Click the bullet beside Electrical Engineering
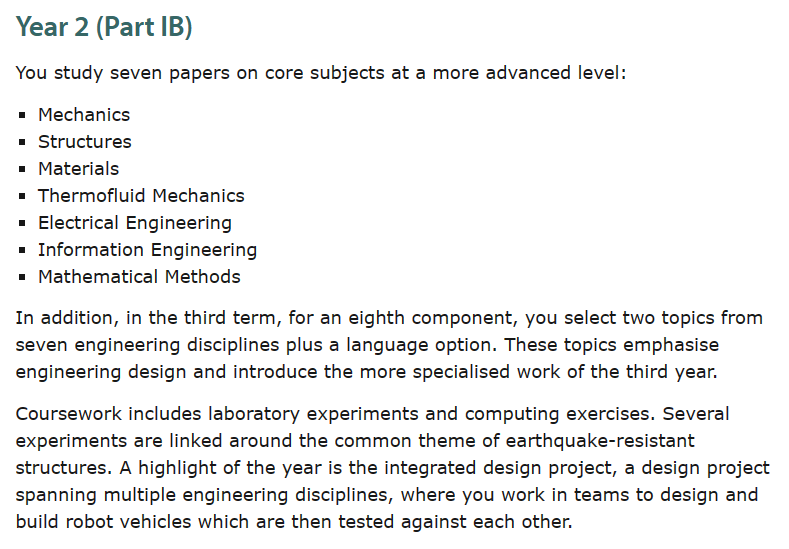Viewport: 789px width, 549px height. click(x=22, y=223)
